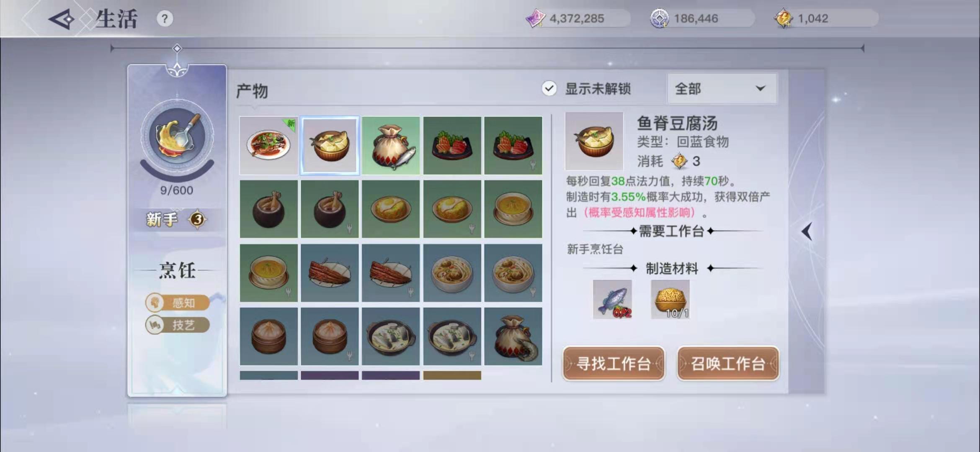Viewport: 980px width, 452px height.
Task: Open the 全部 filter dropdown
Action: [722, 88]
